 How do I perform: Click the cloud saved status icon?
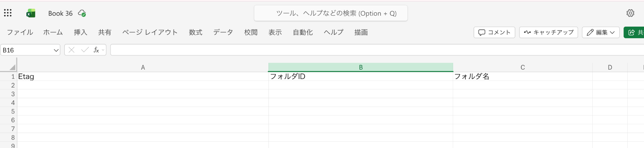tap(82, 13)
